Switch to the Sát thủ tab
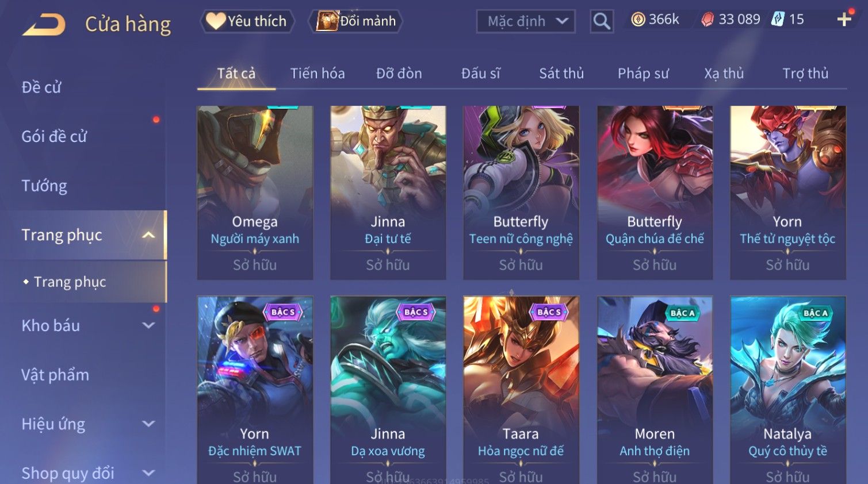 [x=561, y=74]
